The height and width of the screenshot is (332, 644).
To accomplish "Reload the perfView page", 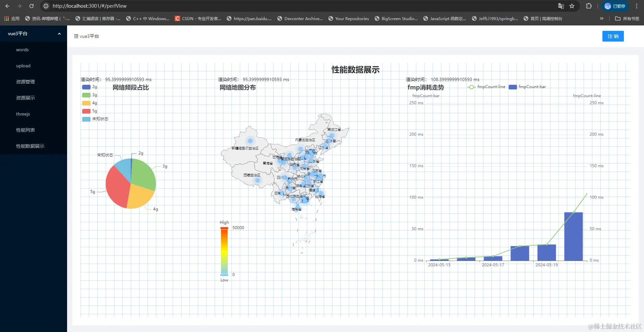I will pos(32,6).
